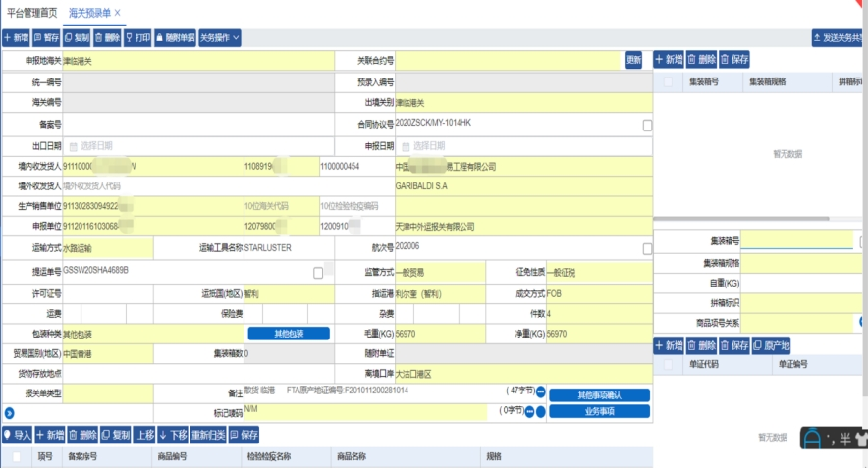This screenshot has width=868, height=469.
Task: Click 发送关务共享 upload button
Action: coord(840,38)
